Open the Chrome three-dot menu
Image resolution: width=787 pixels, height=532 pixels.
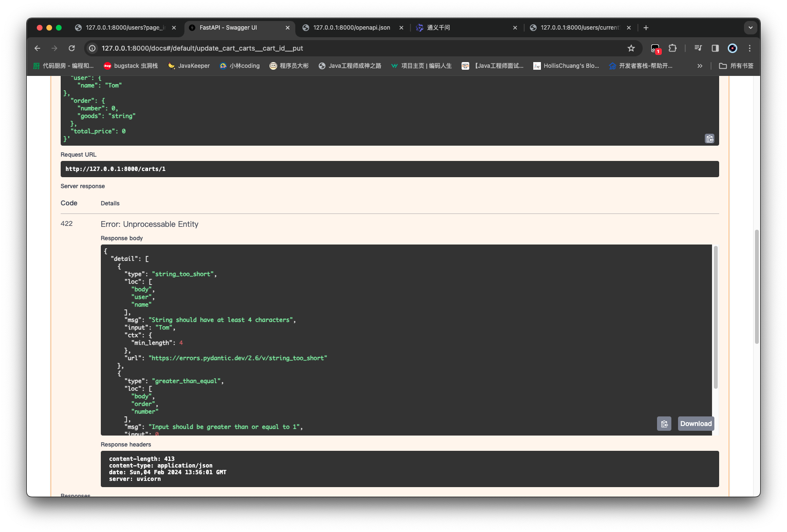[750, 48]
